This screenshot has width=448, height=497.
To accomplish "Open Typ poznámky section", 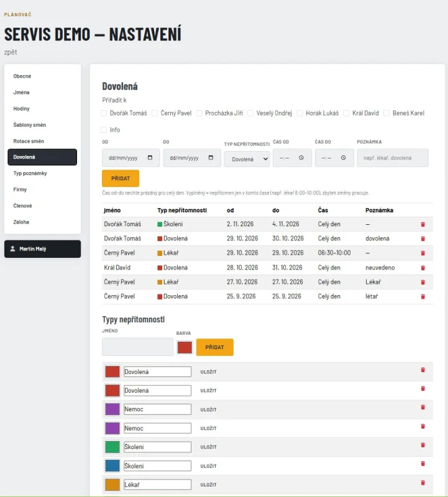I will click(42, 173).
